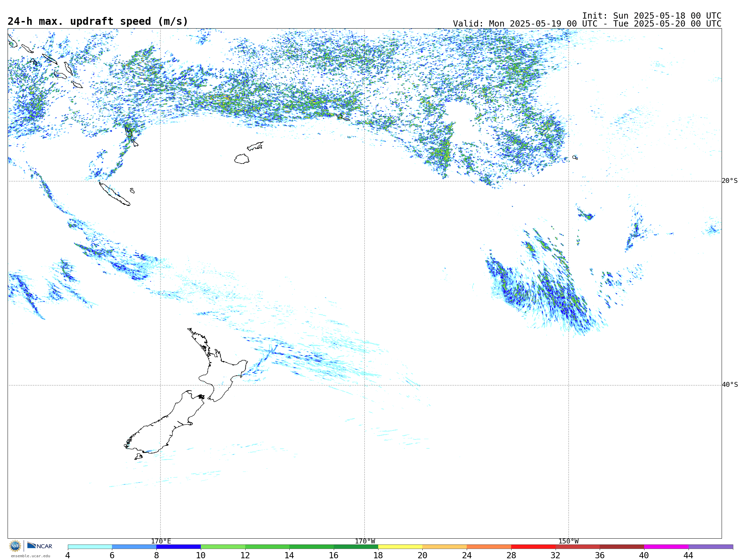
Task: Click the colorbar tick label 24
Action: [x=467, y=555]
